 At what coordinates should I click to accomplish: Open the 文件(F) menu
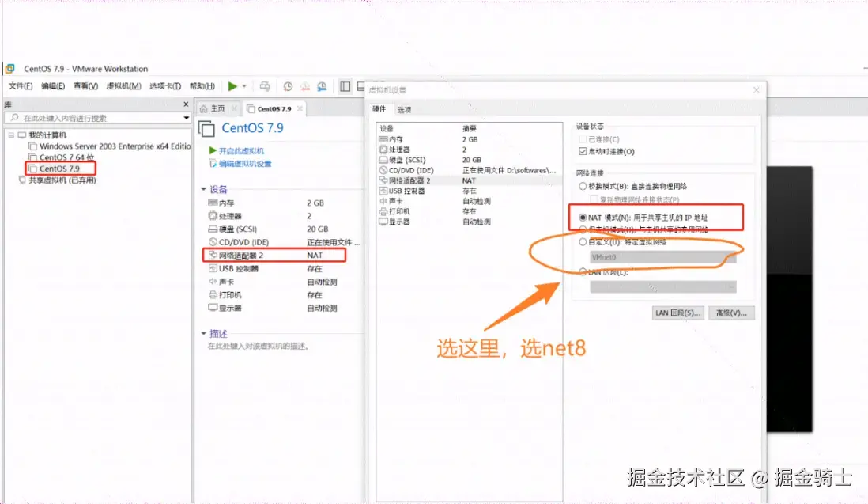[x=21, y=86]
